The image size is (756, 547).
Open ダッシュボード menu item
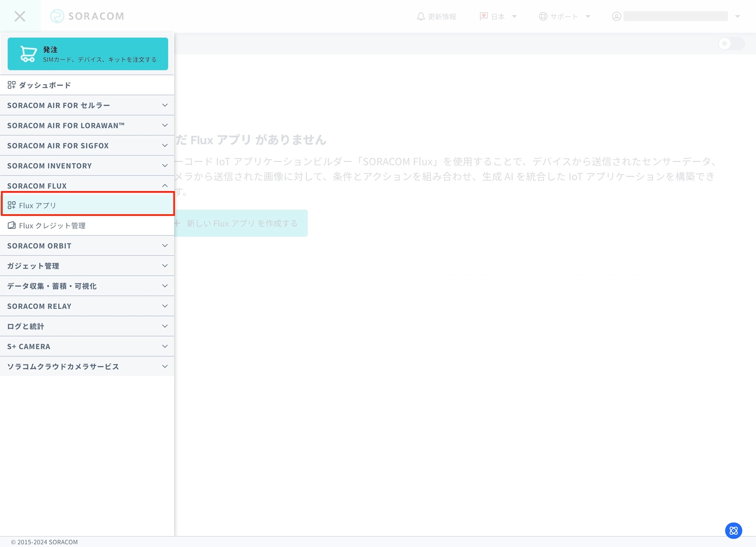(x=87, y=85)
